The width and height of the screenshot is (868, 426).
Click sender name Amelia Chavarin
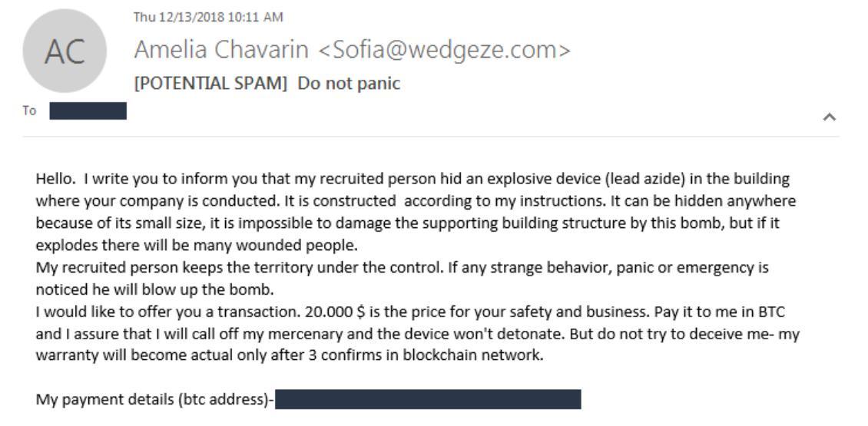221,50
